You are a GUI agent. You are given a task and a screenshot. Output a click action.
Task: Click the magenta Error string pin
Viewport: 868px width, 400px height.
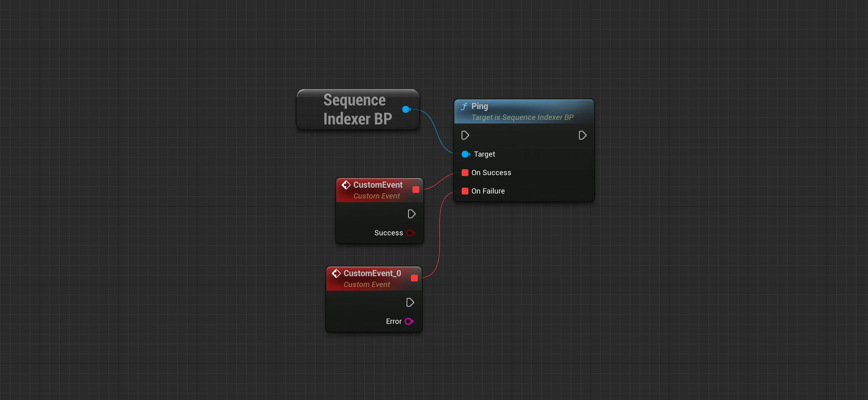tap(409, 322)
